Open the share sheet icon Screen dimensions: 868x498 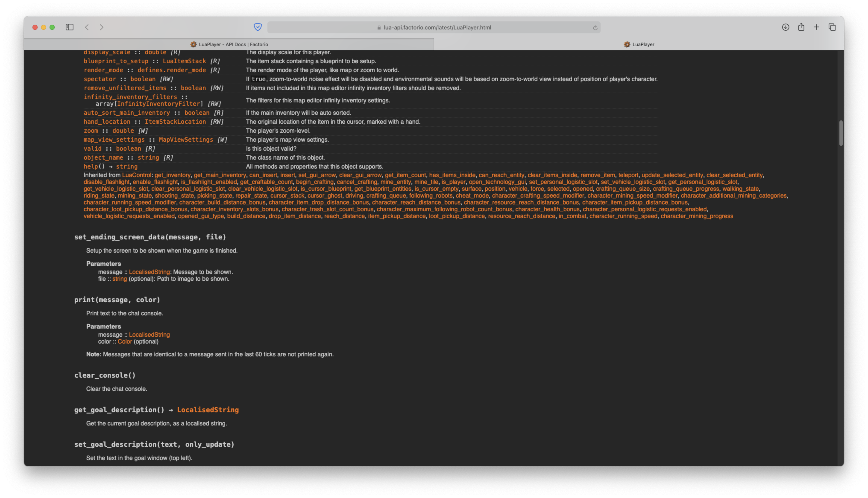pos(801,27)
